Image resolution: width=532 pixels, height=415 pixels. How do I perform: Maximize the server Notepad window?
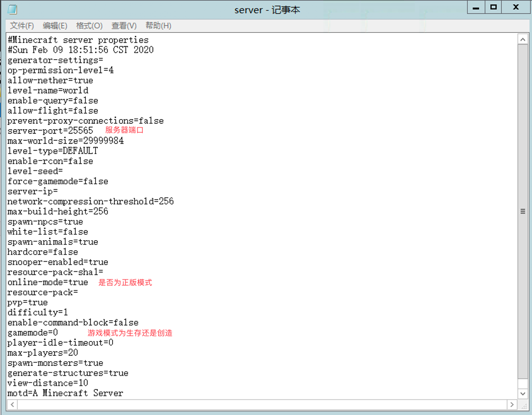[x=493, y=7]
